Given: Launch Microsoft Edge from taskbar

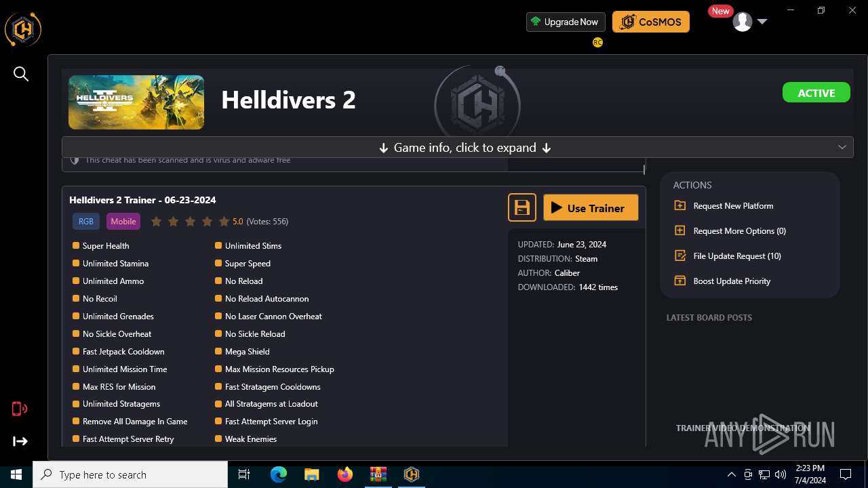Looking at the screenshot, I should coord(279,474).
